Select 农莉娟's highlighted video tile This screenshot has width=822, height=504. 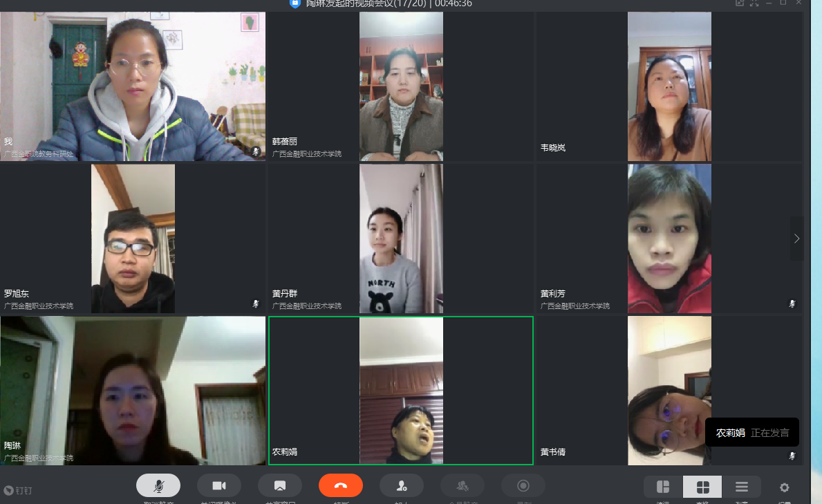point(401,391)
